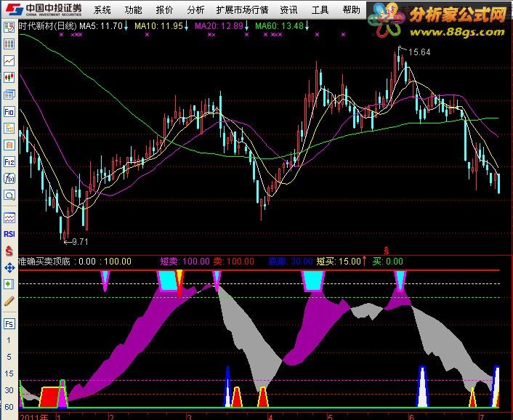Screen dimensions: 513x420
Task: Open the 分析 menu
Action: [x=195, y=10]
